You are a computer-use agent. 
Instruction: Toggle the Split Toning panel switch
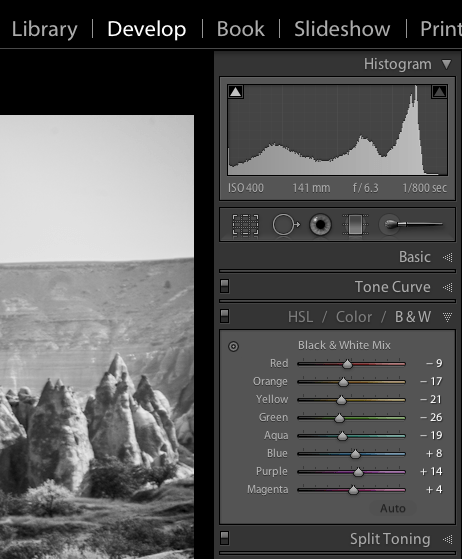click(x=224, y=538)
